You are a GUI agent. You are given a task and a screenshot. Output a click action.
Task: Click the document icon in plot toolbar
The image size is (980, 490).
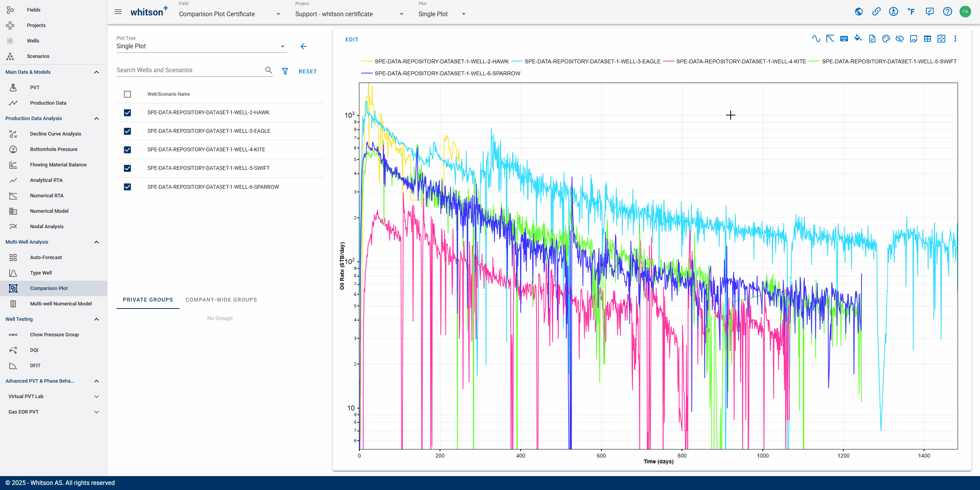coord(872,39)
